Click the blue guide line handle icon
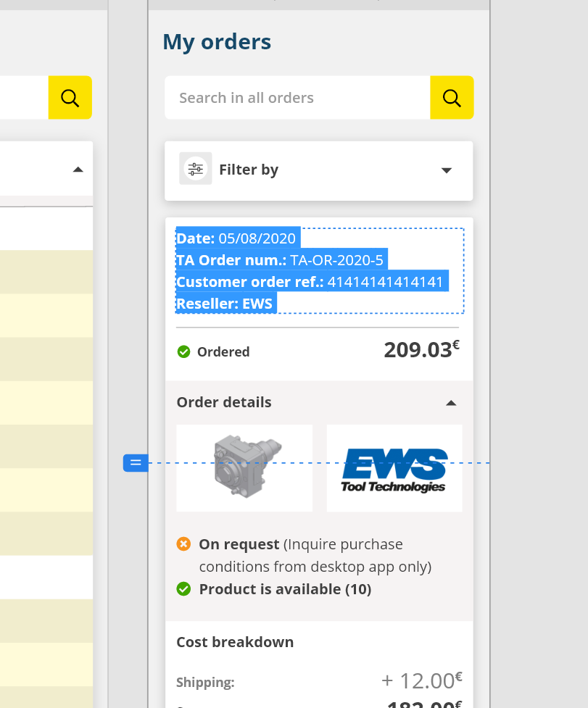 pos(136,462)
